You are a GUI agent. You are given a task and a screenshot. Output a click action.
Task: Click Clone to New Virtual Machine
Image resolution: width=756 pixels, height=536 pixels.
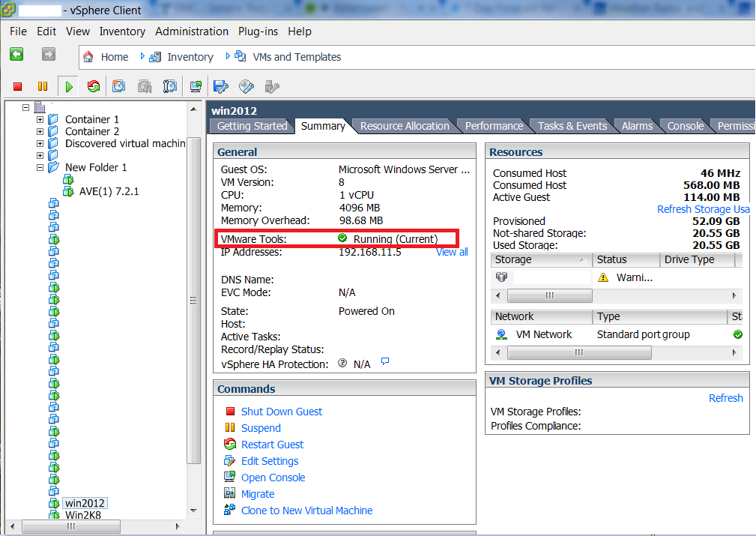(306, 510)
